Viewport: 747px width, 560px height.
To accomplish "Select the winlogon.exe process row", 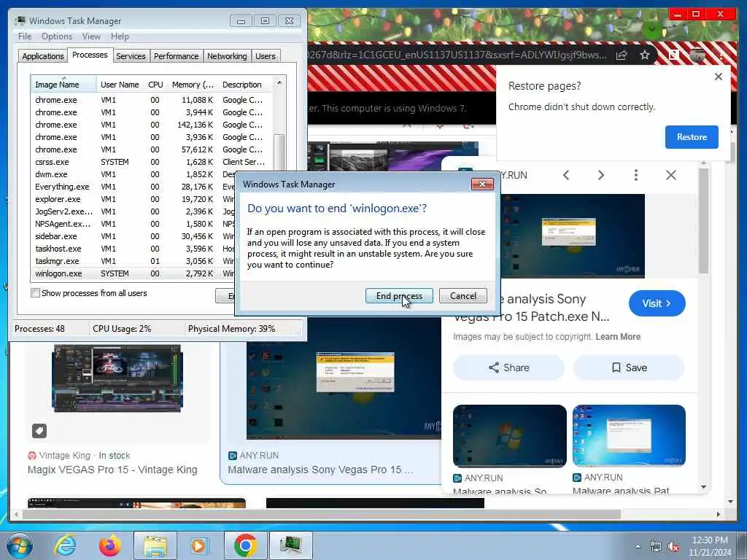I will coord(133,273).
